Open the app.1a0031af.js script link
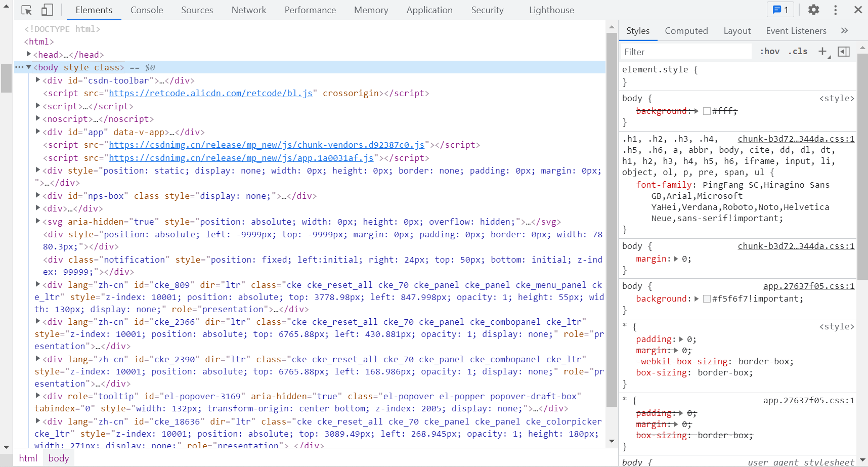The image size is (868, 467). 241,158
